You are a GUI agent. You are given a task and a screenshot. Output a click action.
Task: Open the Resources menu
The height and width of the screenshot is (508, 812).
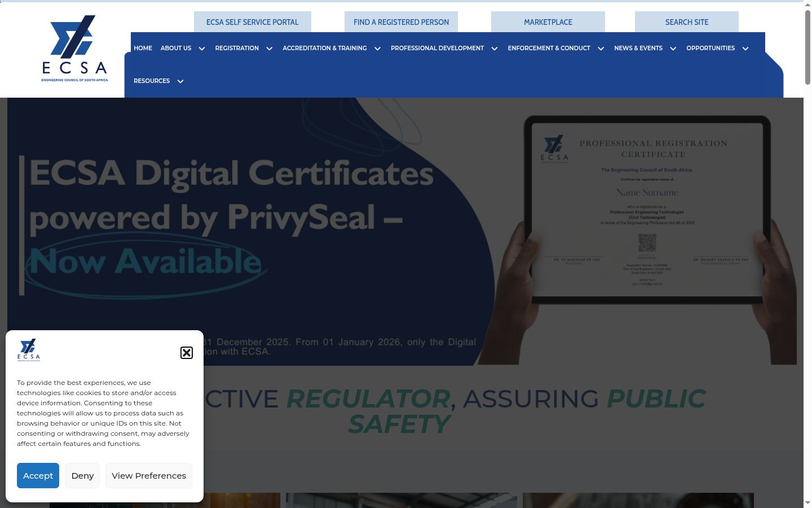152,81
